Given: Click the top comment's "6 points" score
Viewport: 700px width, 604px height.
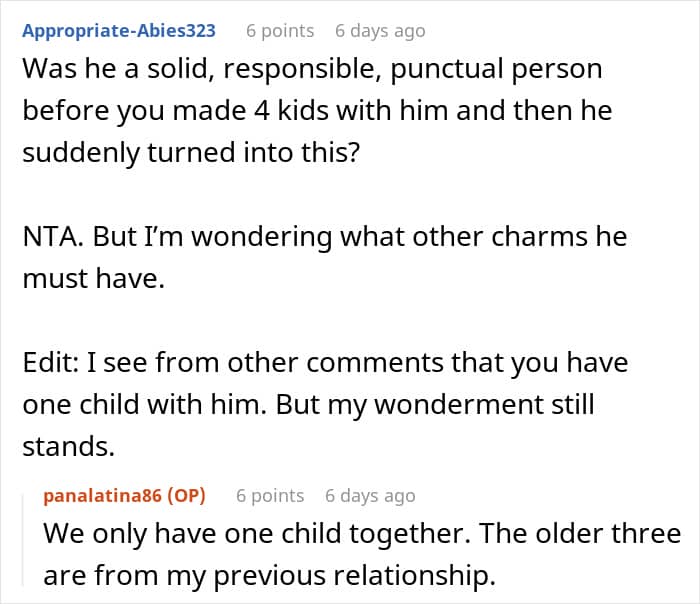Looking at the screenshot, I should click(x=280, y=30).
